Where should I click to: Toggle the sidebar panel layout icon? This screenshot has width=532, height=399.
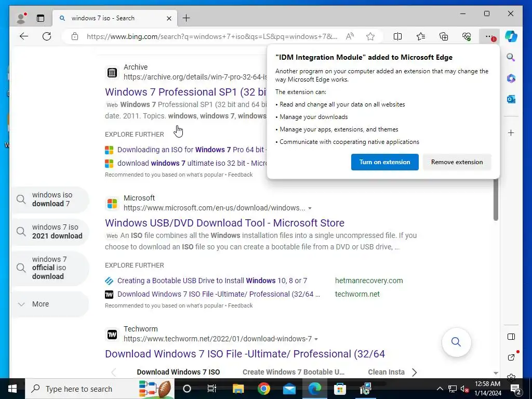click(511, 337)
